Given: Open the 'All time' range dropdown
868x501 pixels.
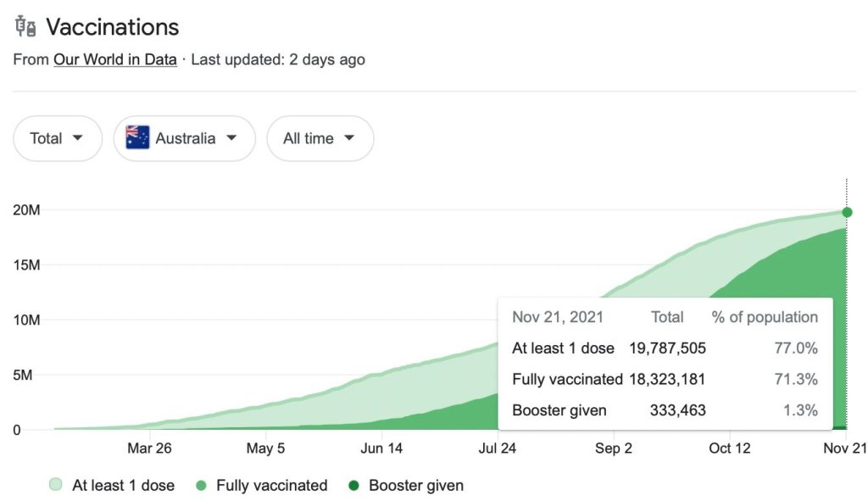Looking at the screenshot, I should (320, 138).
